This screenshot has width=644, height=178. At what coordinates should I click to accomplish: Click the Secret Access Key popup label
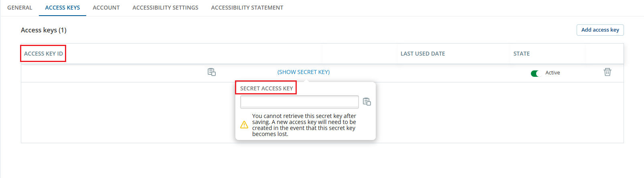click(x=266, y=88)
